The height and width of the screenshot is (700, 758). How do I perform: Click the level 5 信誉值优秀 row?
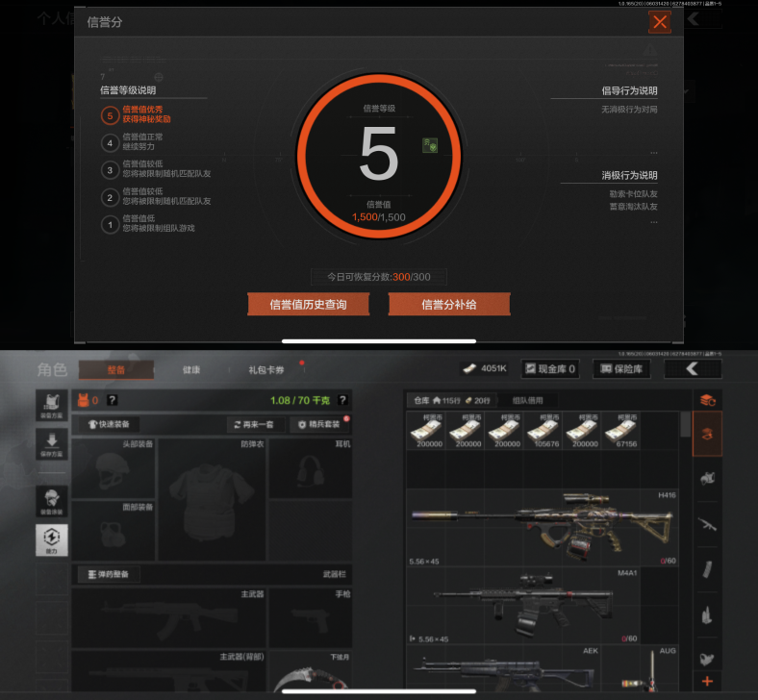click(136, 114)
